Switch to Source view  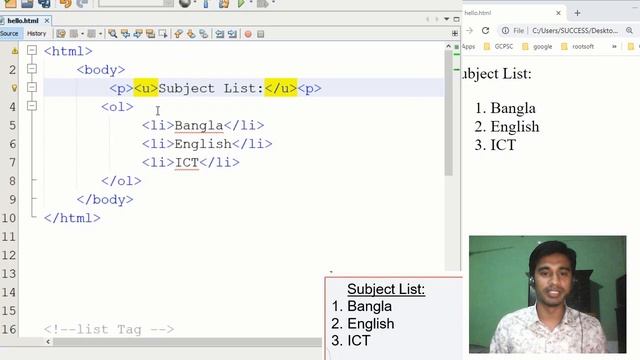[9, 33]
